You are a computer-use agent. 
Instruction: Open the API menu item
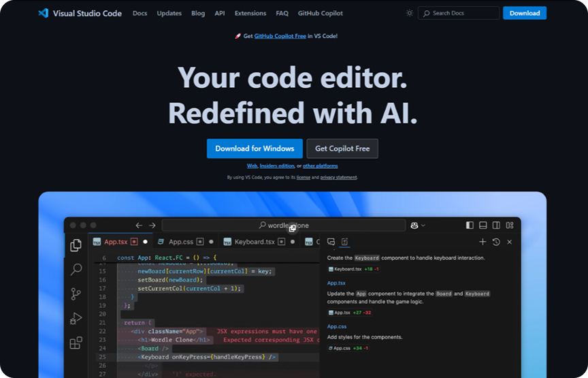(220, 13)
